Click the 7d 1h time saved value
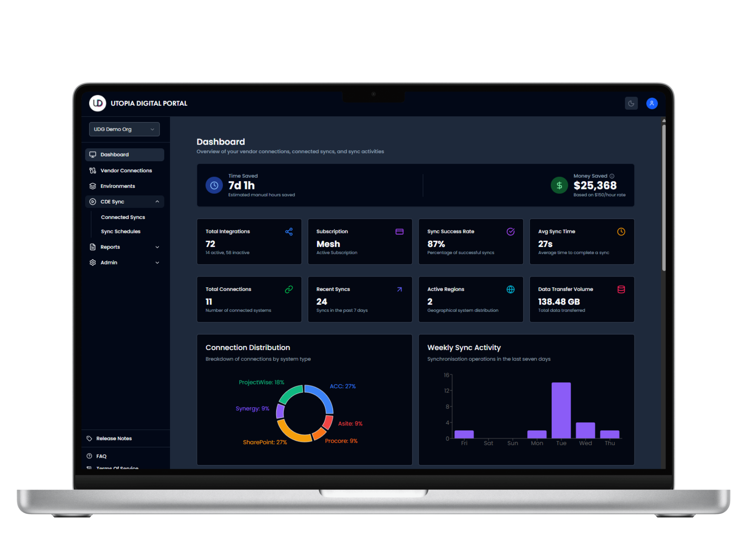This screenshot has width=747, height=560. click(241, 185)
